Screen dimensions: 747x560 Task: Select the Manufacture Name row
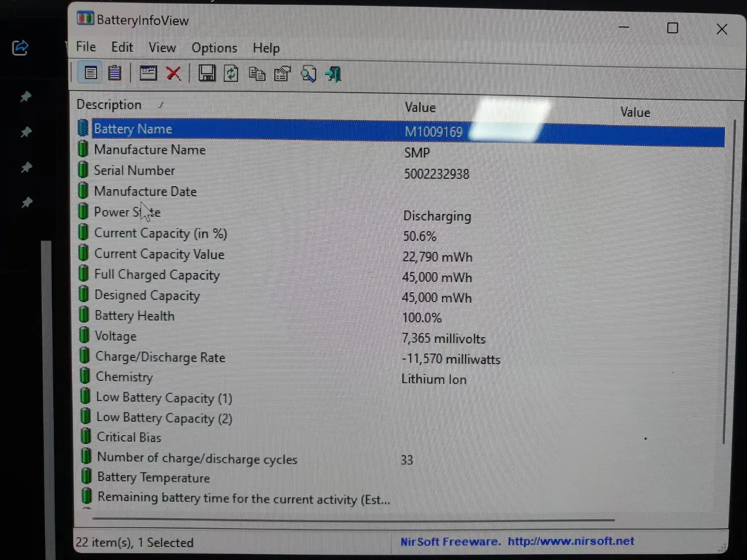point(401,151)
